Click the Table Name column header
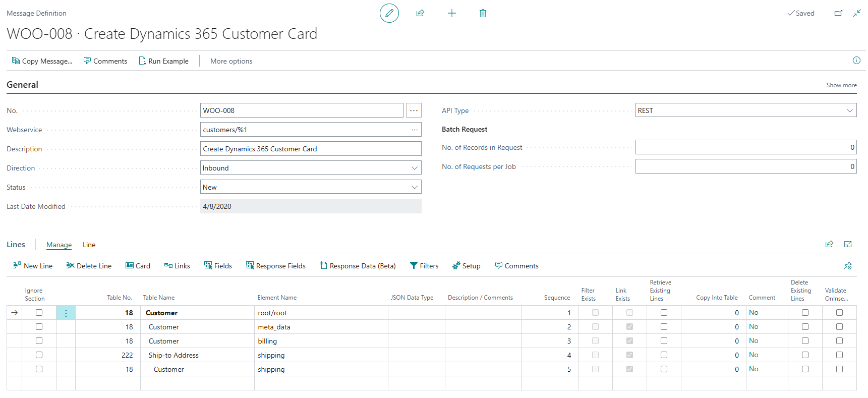This screenshot has height=398, width=868. pyautogui.click(x=159, y=298)
